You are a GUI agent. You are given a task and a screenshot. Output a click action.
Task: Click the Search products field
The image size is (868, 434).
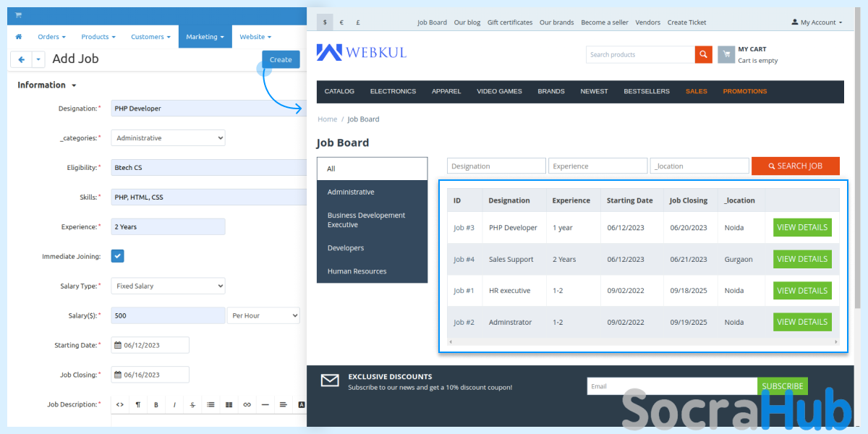tap(640, 54)
